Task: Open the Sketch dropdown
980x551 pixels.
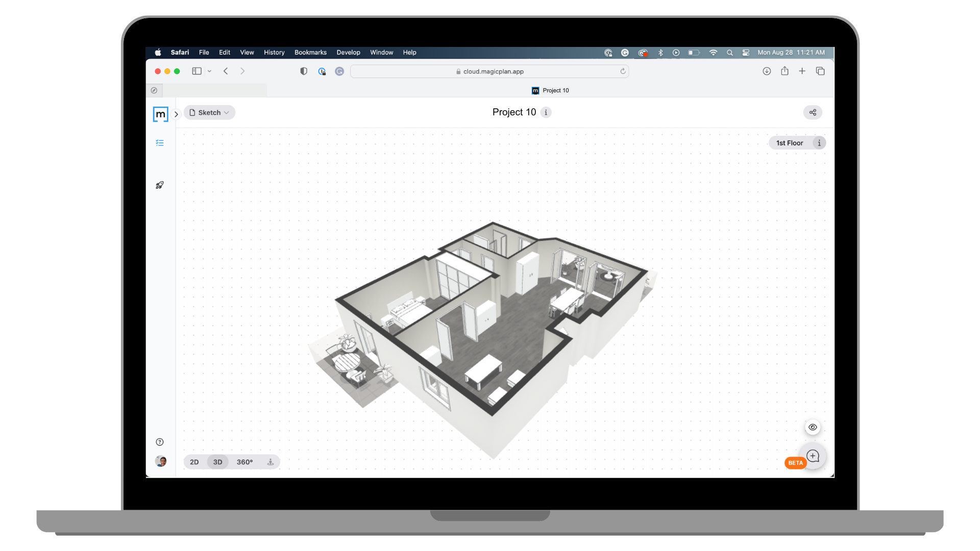Action: (209, 112)
